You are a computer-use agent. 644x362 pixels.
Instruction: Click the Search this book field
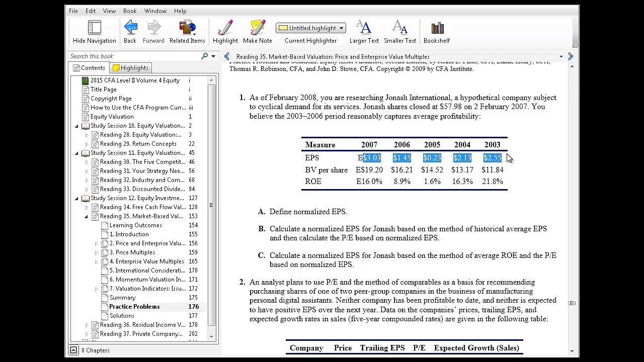coord(134,56)
